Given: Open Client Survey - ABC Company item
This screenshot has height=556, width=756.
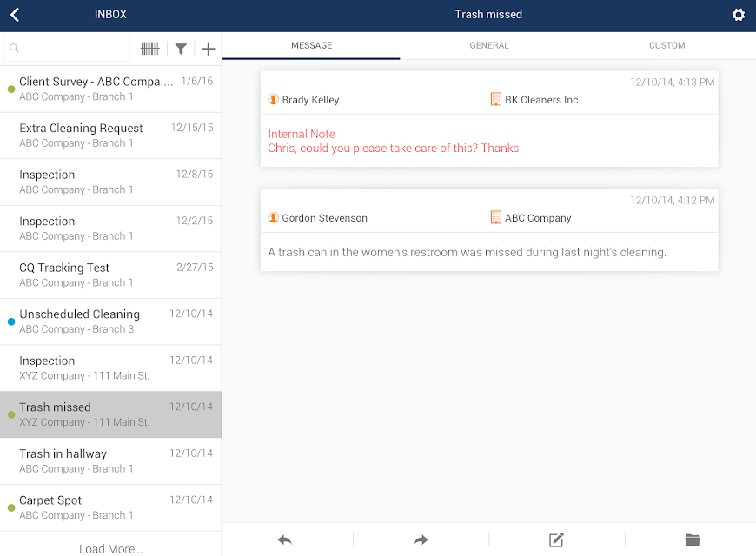Looking at the screenshot, I should tap(111, 89).
